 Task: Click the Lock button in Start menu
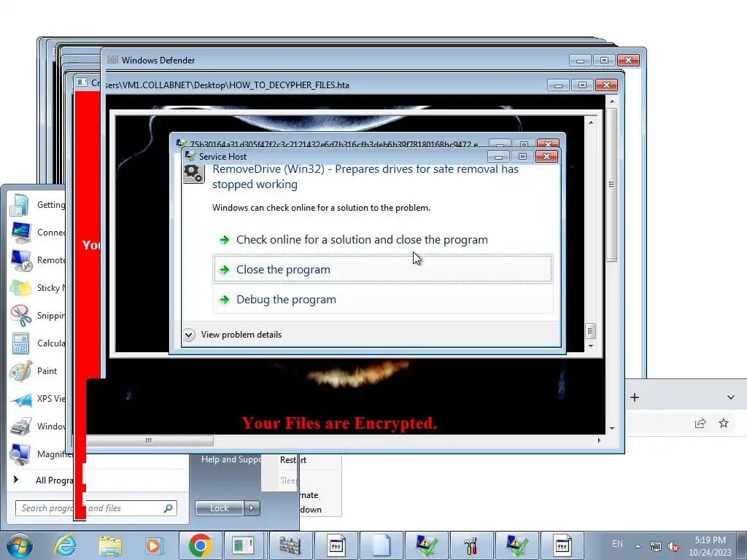click(220, 508)
